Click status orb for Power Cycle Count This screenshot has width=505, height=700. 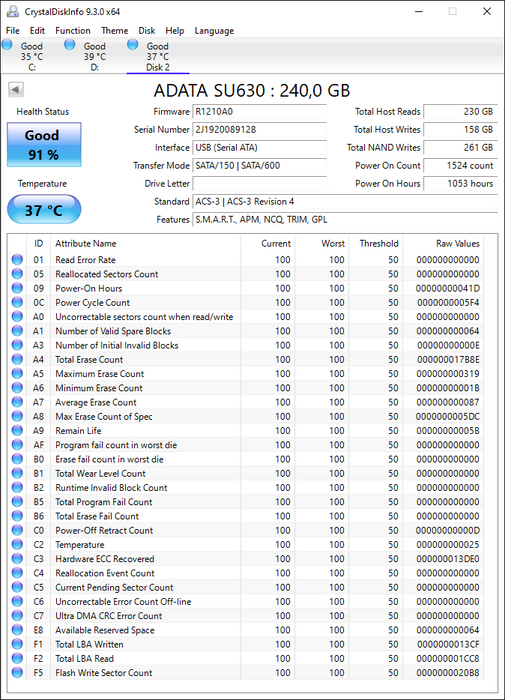[x=17, y=302]
